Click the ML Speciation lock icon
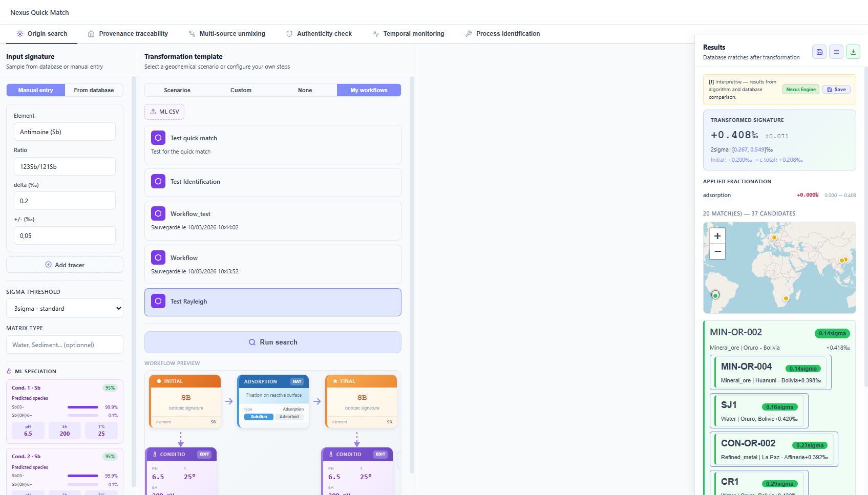868x495 pixels. click(x=9, y=371)
